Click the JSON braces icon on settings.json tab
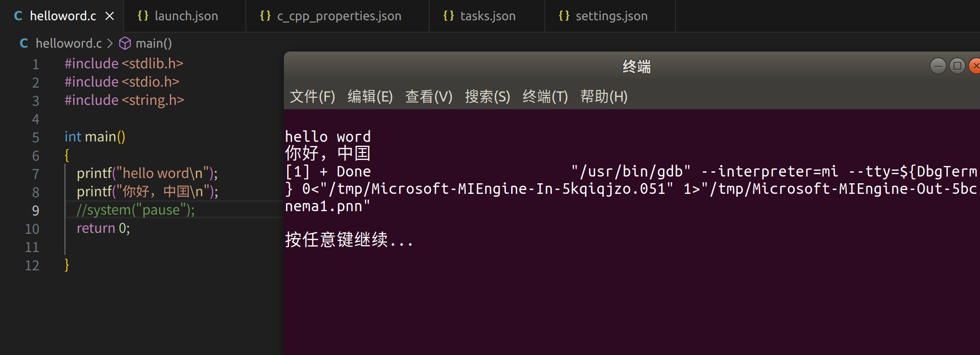Image resolution: width=980 pixels, height=355 pixels. coord(564,16)
